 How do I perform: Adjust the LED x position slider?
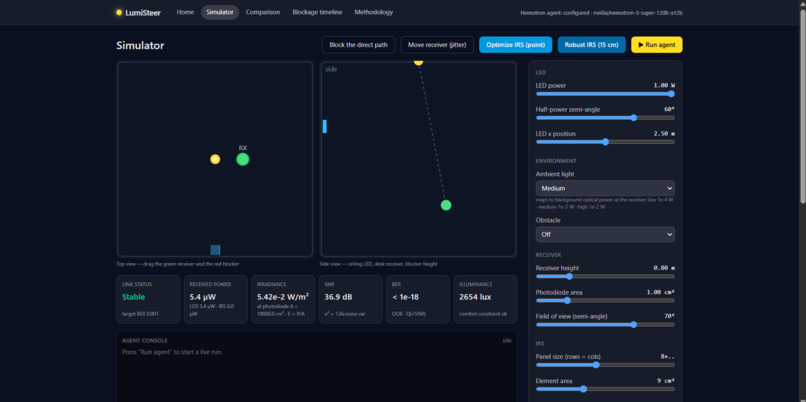pyautogui.click(x=605, y=142)
